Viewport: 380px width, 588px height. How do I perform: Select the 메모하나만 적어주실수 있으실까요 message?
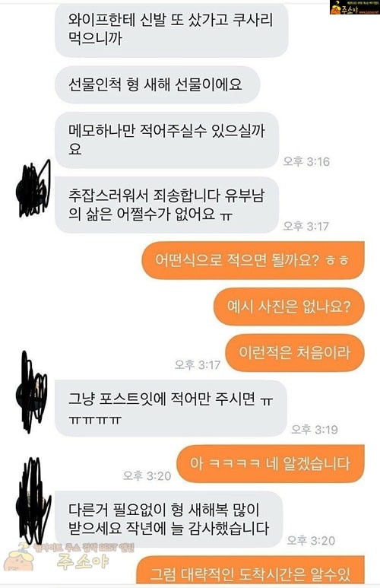pyautogui.click(x=167, y=140)
